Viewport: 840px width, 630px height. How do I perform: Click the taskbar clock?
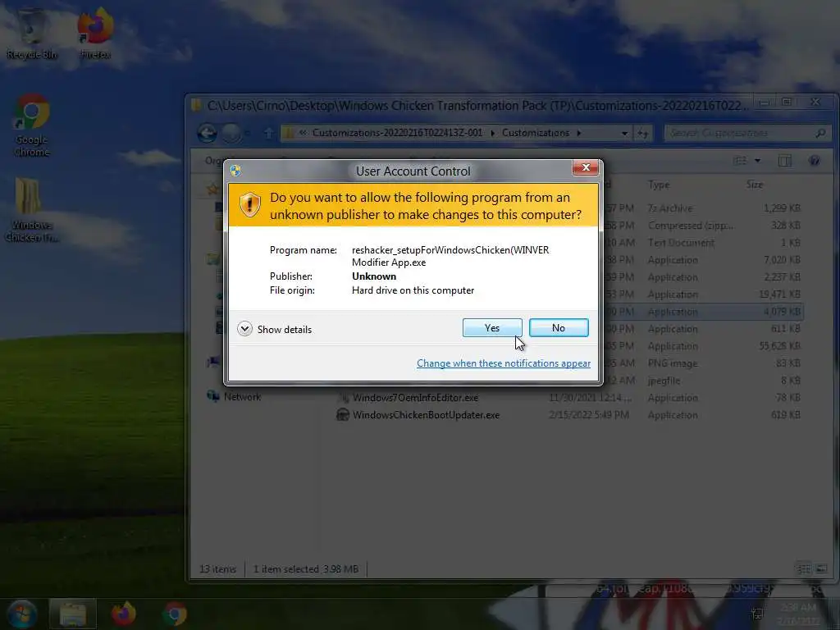point(797,614)
